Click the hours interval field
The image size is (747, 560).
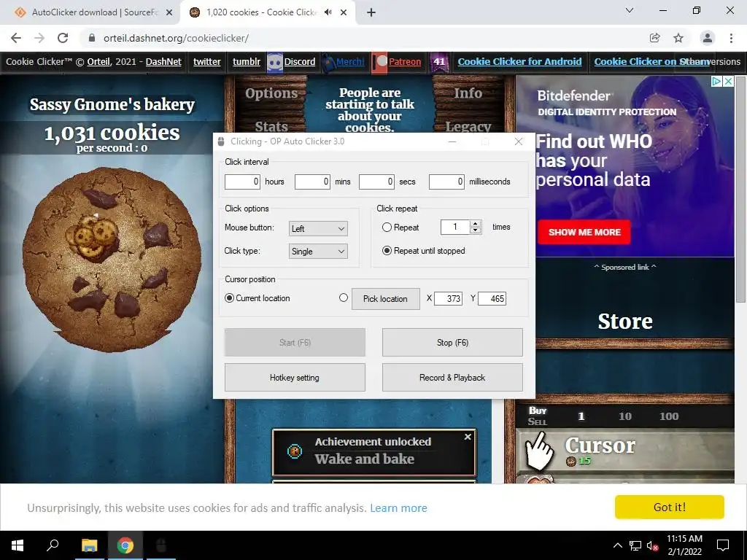tap(242, 182)
